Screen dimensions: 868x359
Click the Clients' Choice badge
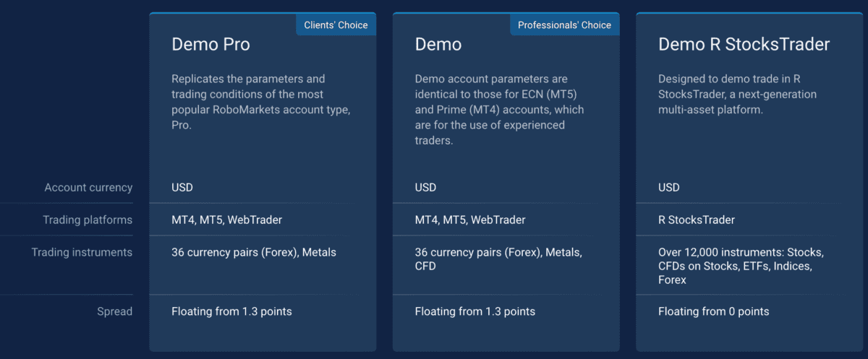(x=336, y=25)
